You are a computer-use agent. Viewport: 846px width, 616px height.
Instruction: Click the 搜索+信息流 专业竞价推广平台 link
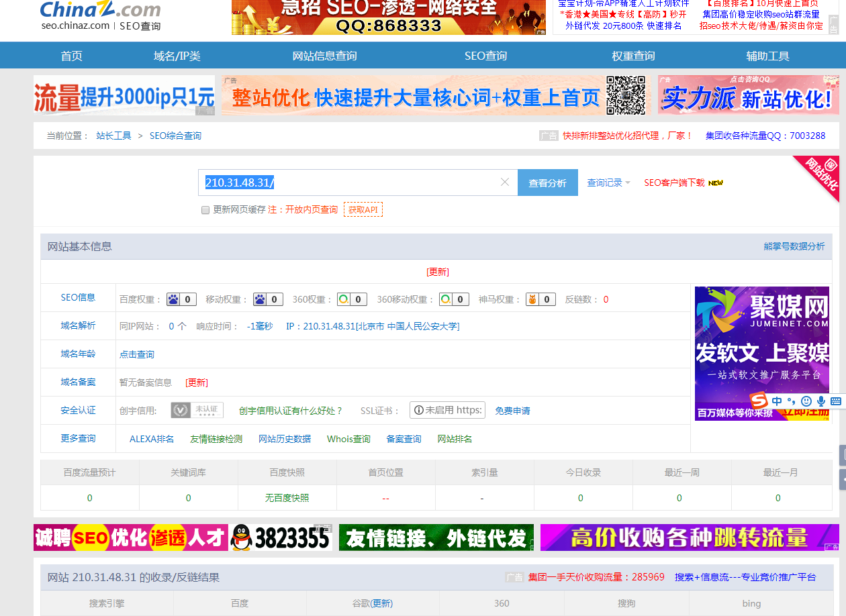745,577
